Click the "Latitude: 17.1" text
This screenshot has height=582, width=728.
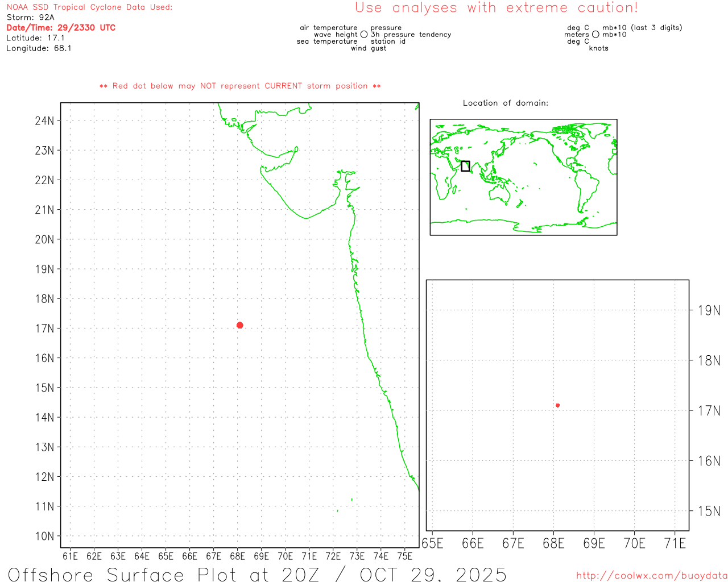pos(35,38)
